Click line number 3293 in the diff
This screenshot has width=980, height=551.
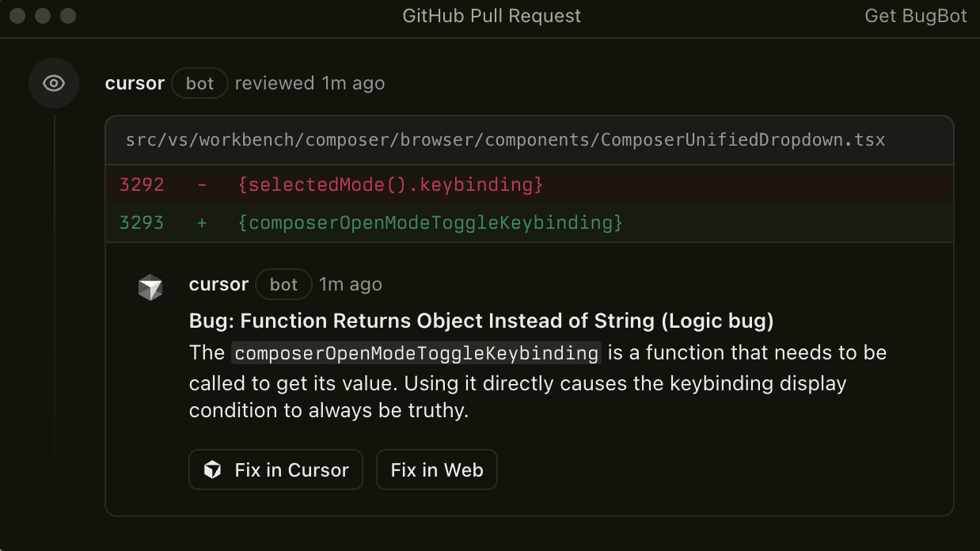tap(142, 222)
